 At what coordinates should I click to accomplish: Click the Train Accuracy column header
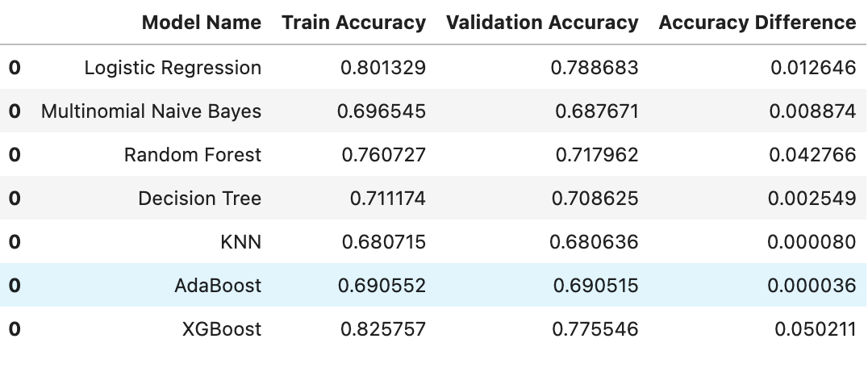[353, 22]
